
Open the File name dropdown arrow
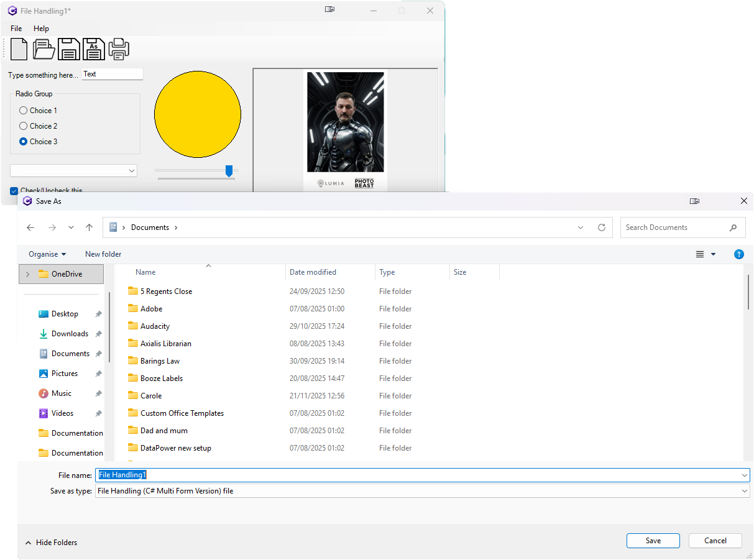pyautogui.click(x=744, y=475)
